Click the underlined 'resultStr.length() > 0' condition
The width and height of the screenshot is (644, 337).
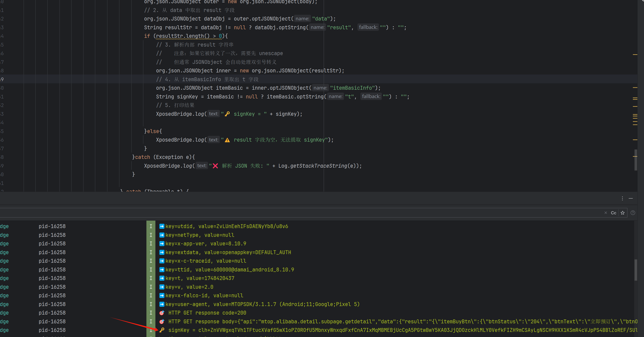189,36
